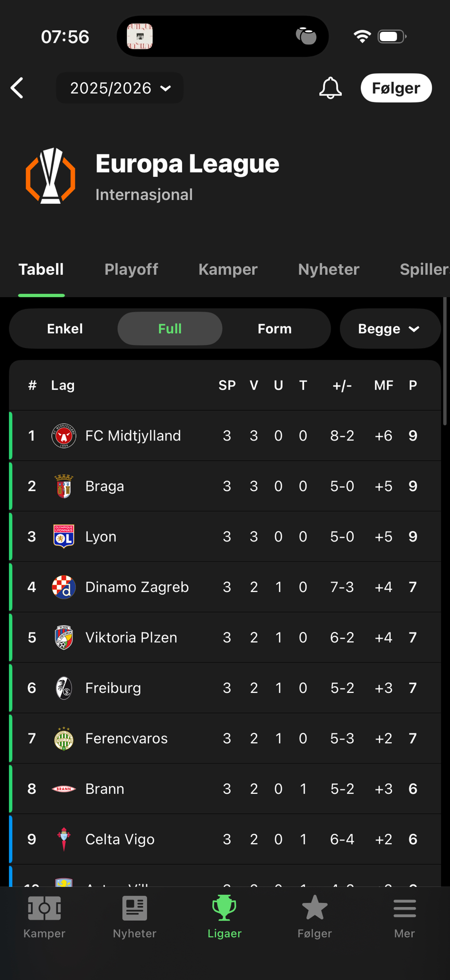Image resolution: width=450 pixels, height=980 pixels.
Task: Tap the Europa League trophy logo
Action: coord(50,176)
